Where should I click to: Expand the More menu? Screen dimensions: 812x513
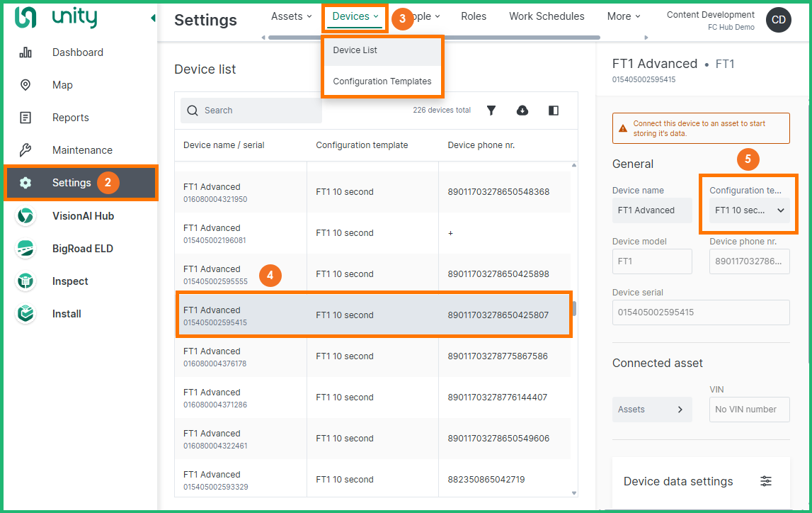(623, 16)
